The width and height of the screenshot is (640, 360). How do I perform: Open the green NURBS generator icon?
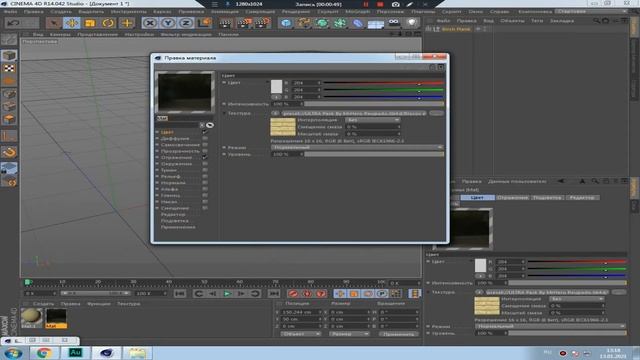[322, 23]
